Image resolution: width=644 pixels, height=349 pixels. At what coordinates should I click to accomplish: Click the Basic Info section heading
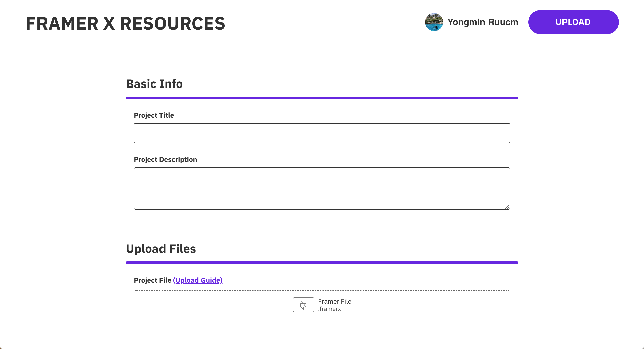pos(154,84)
